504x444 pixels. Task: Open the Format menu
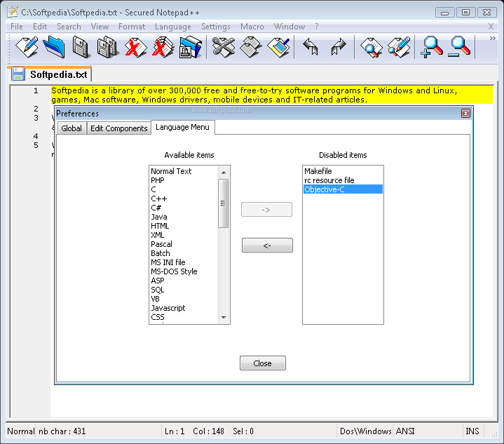(x=132, y=27)
